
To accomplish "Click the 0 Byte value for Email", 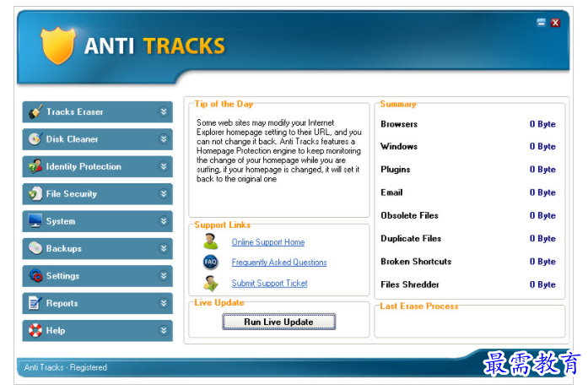I will pyautogui.click(x=542, y=192).
